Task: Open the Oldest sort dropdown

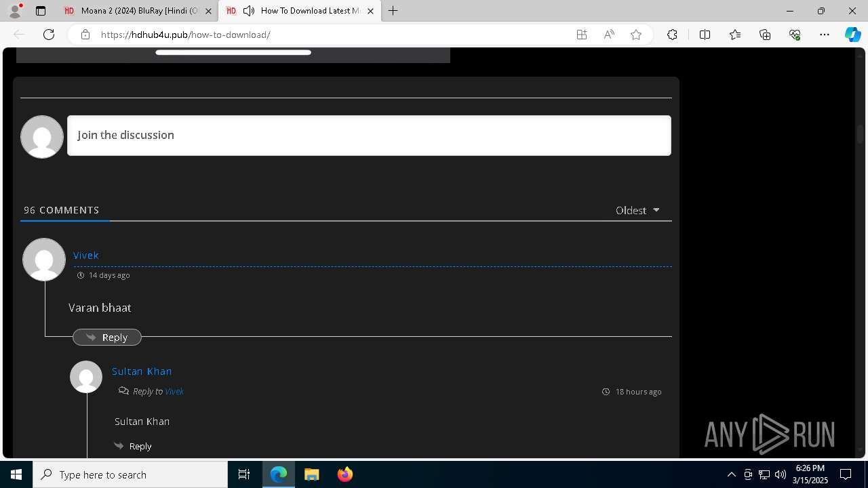Action: 637,210
